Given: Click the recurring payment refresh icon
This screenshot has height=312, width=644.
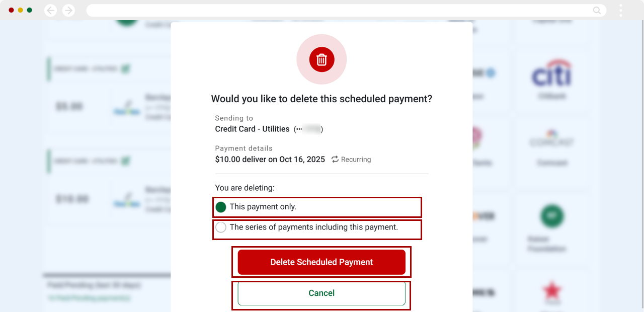Looking at the screenshot, I should [335, 159].
